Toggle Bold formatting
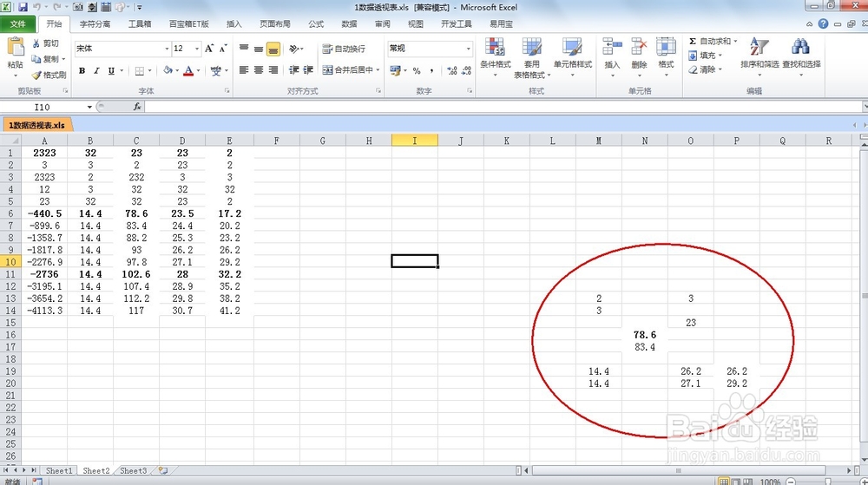868x485 pixels. coord(82,71)
